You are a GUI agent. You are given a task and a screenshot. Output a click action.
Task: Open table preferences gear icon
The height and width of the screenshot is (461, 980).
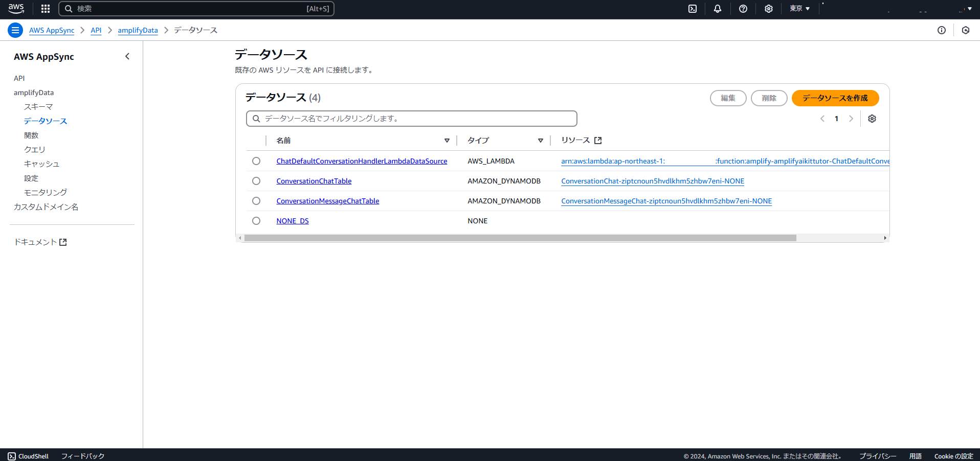click(x=872, y=119)
